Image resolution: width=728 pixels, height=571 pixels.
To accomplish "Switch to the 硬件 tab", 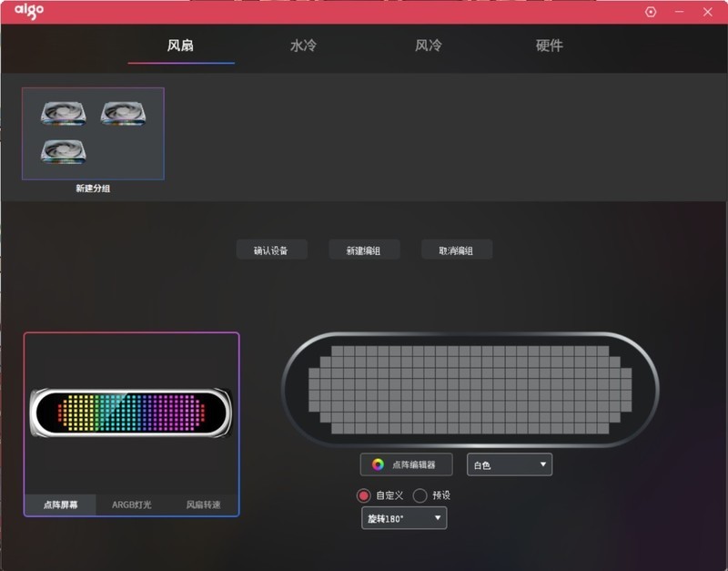I will (x=550, y=46).
